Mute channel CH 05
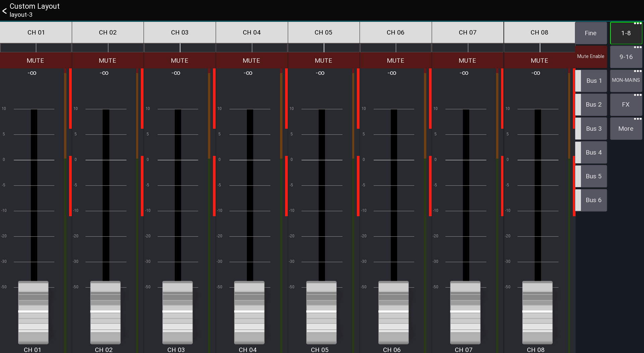The width and height of the screenshot is (644, 353). pos(324,60)
